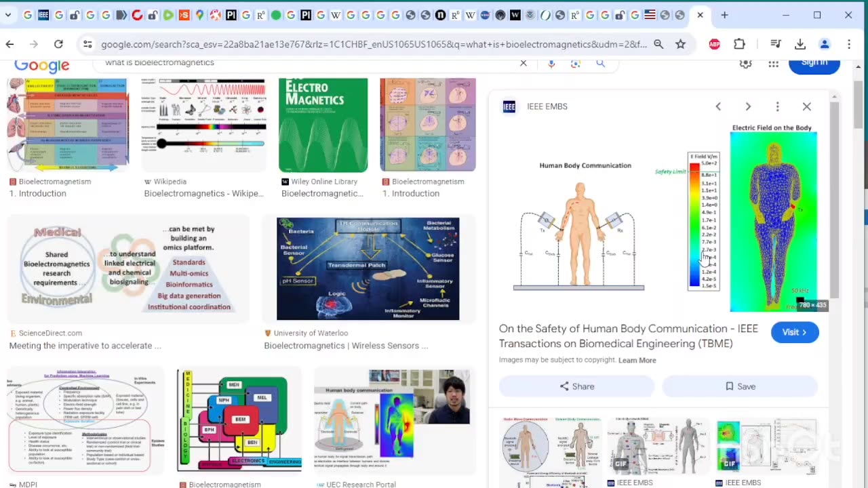Image resolution: width=868 pixels, height=488 pixels.
Task: Go forward with the forward arrow
Action: (x=34, y=44)
